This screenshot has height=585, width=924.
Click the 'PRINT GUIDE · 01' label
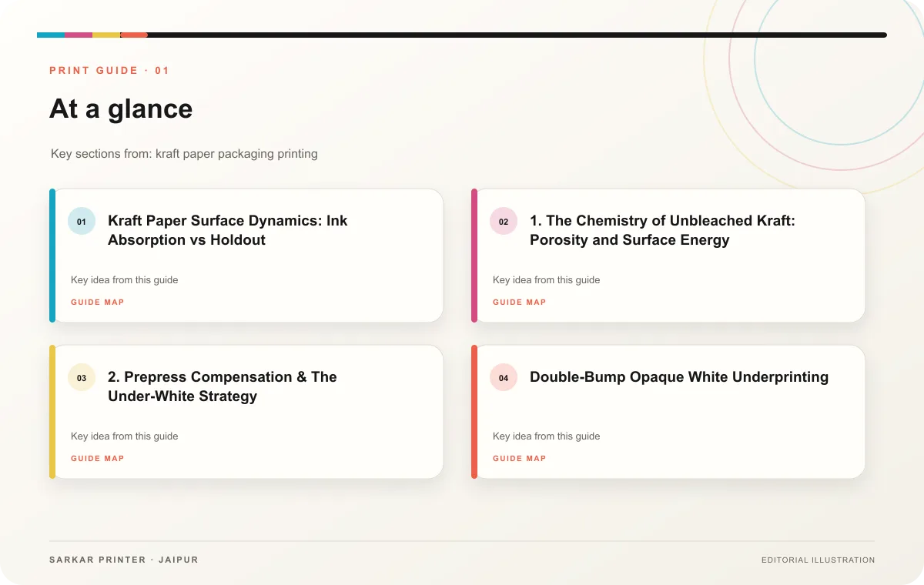tap(109, 71)
